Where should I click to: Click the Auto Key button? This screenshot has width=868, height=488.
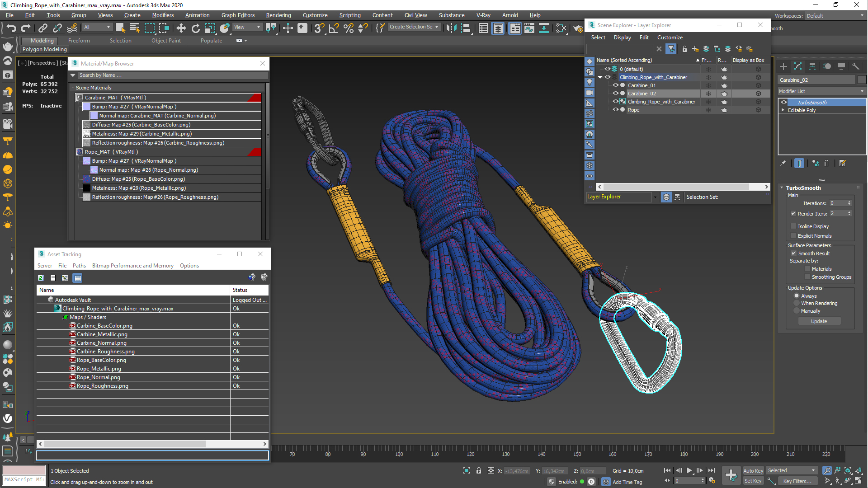click(753, 471)
